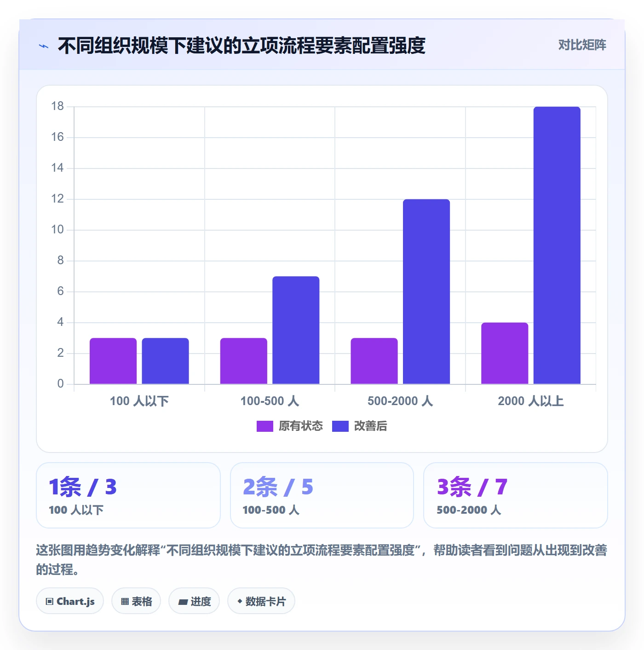Click the 2000 人以上 x-axis label

click(x=531, y=401)
